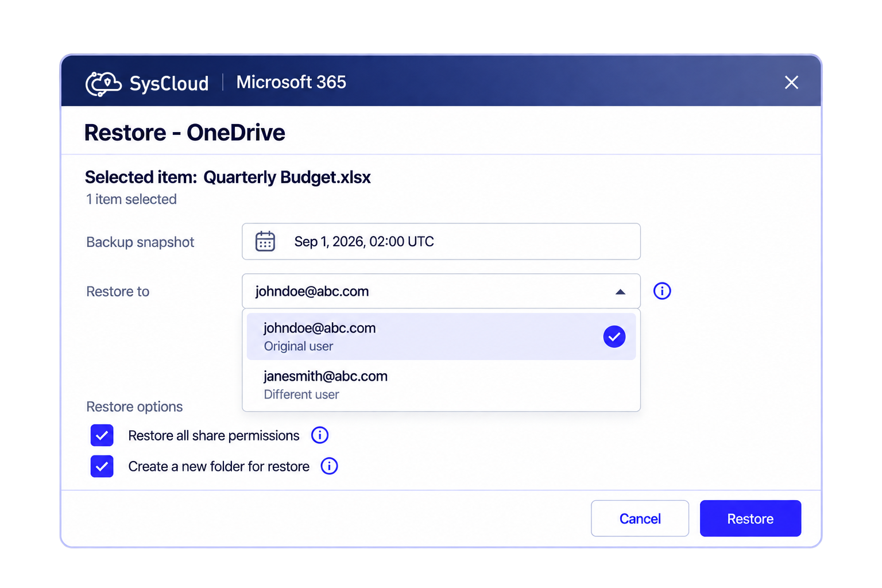Click the Backup snapshot label
Image resolution: width=882 pixels, height=588 pixels.
pos(140,242)
